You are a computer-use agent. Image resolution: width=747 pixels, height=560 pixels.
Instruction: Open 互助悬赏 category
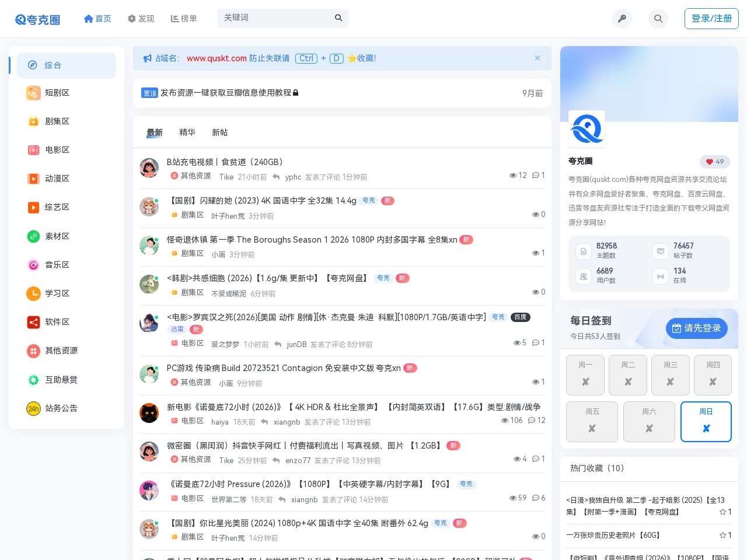(x=67, y=380)
